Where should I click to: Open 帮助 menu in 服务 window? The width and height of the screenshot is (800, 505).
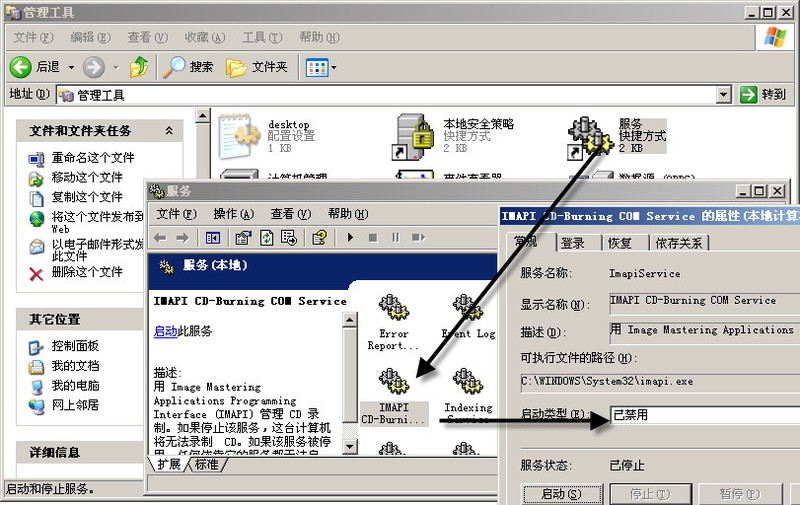[x=347, y=214]
